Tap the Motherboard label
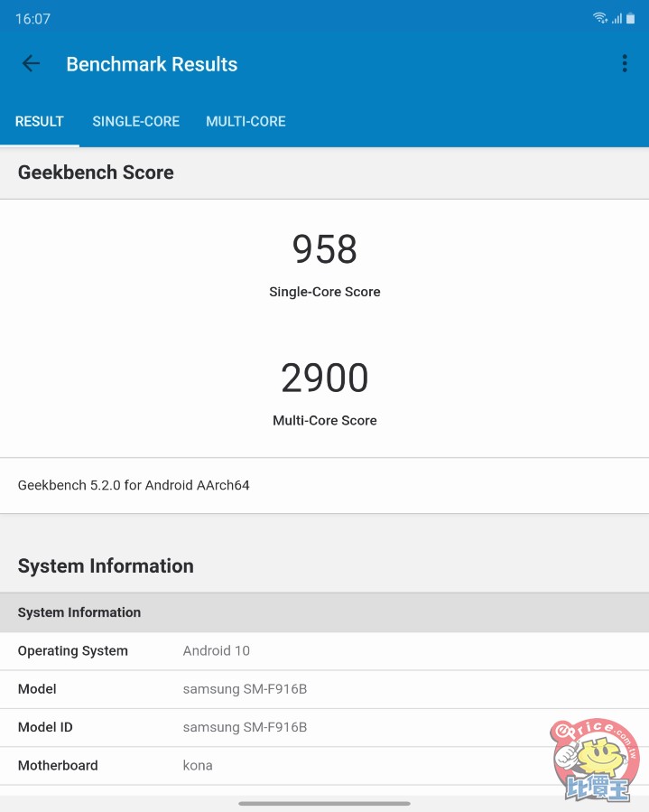Image resolution: width=649 pixels, height=812 pixels. [x=58, y=766]
